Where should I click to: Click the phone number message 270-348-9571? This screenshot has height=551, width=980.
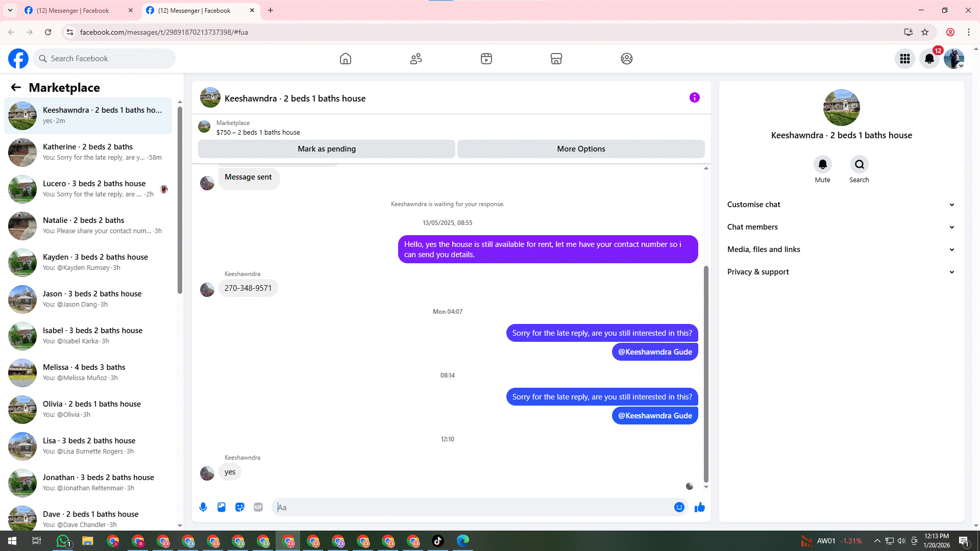(248, 288)
